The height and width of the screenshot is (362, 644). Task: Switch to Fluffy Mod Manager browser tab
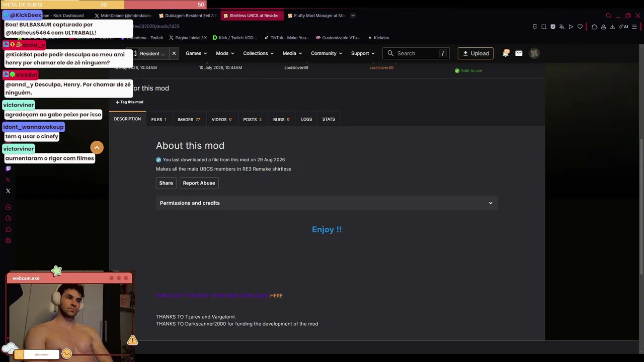[316, 16]
